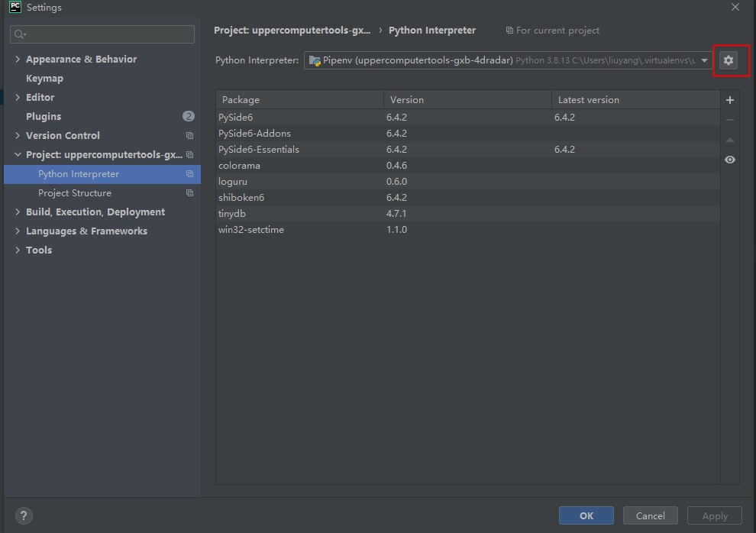Click the Pipenv interpreter icon in the dropdown
756x533 pixels.
click(315, 61)
